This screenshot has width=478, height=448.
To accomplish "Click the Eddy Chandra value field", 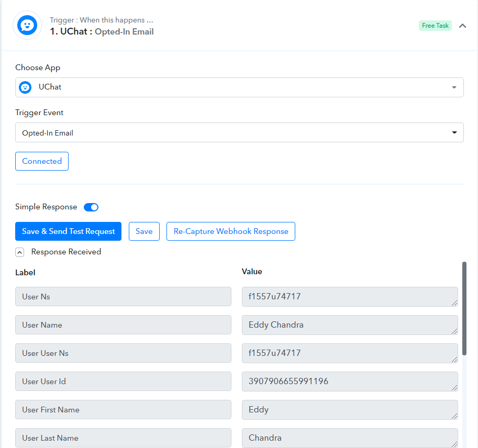I will pos(350,325).
